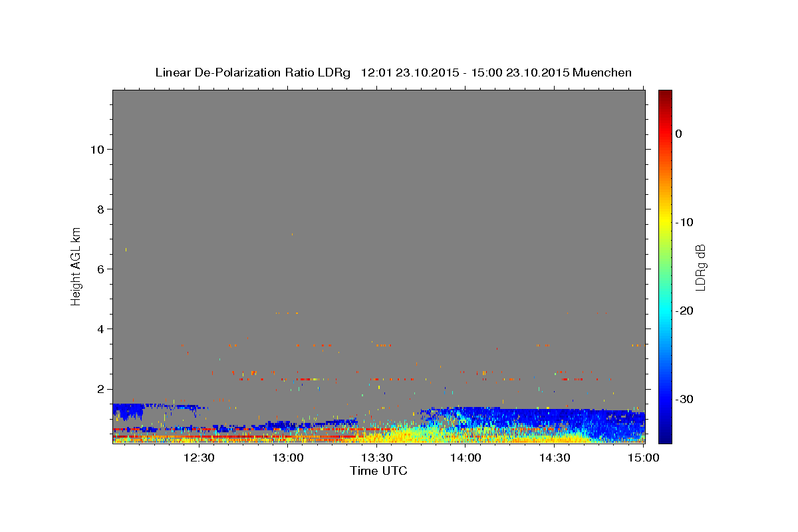Click the height tick label 8

point(99,209)
